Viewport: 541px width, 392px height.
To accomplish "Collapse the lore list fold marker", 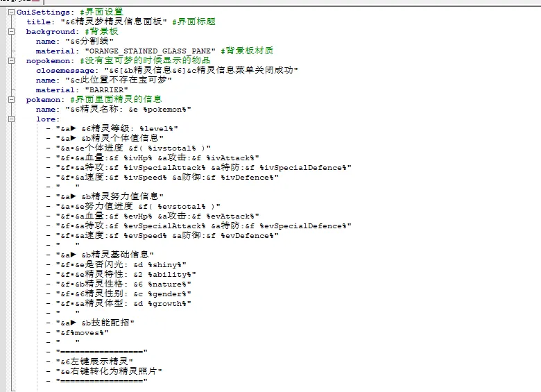I will (x=11, y=119).
